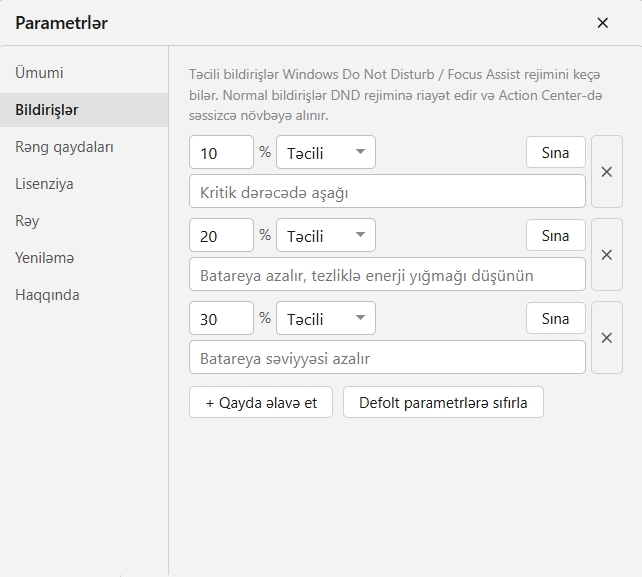The image size is (642, 577).
Task: Delete the 30% notification rule
Action: click(607, 338)
